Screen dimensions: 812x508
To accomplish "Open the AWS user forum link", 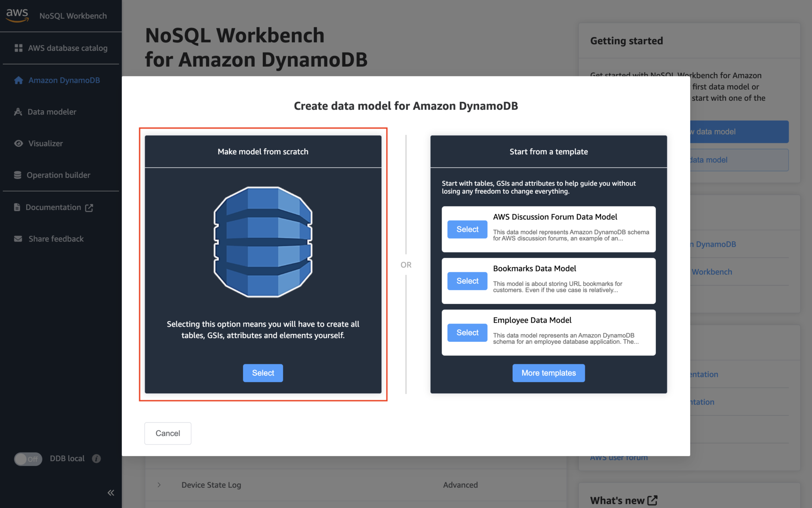I will coord(618,457).
